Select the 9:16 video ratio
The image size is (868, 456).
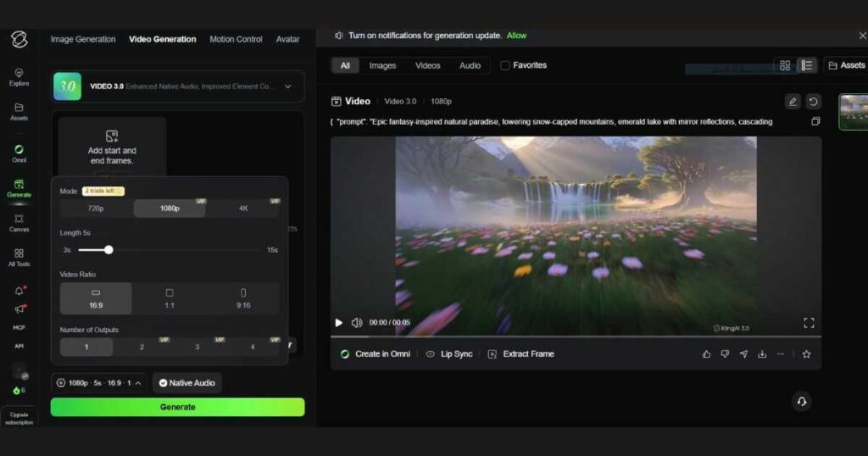(243, 298)
